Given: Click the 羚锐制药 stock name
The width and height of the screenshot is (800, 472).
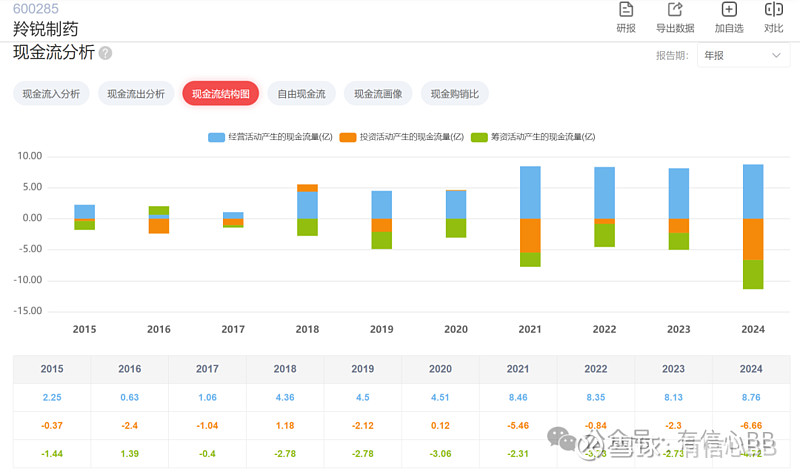Looking at the screenshot, I should pyautogui.click(x=44, y=29).
